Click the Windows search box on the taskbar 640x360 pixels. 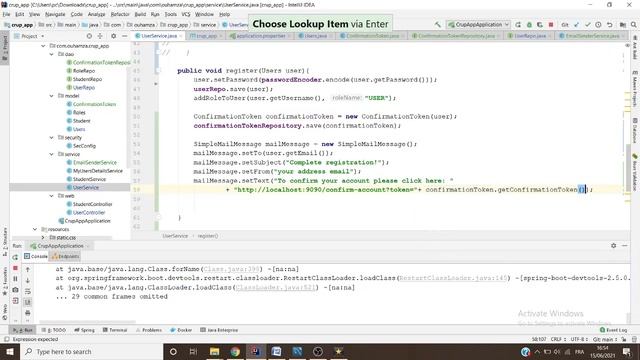tap(91, 351)
